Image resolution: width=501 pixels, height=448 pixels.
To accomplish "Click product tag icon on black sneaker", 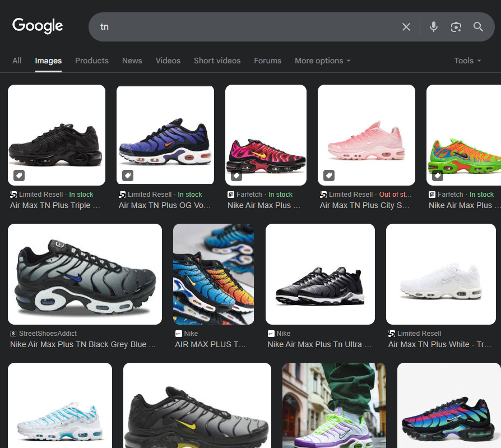I will (19, 175).
